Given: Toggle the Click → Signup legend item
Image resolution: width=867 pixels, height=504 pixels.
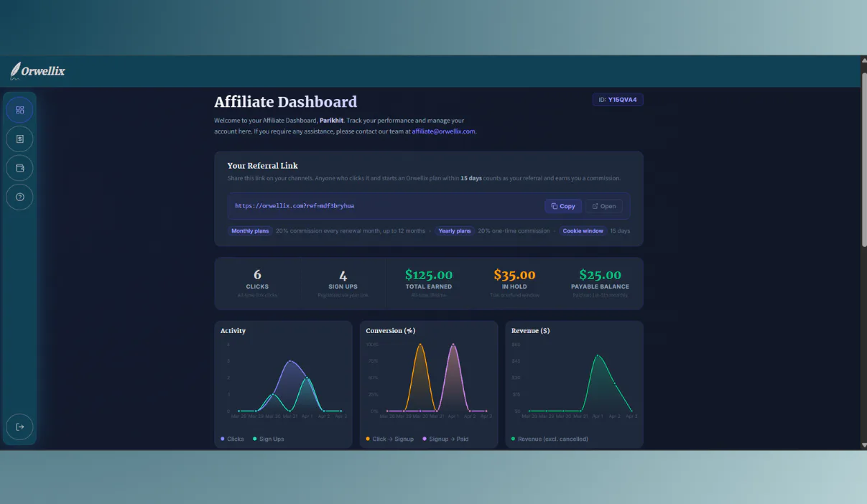Looking at the screenshot, I should (x=390, y=439).
